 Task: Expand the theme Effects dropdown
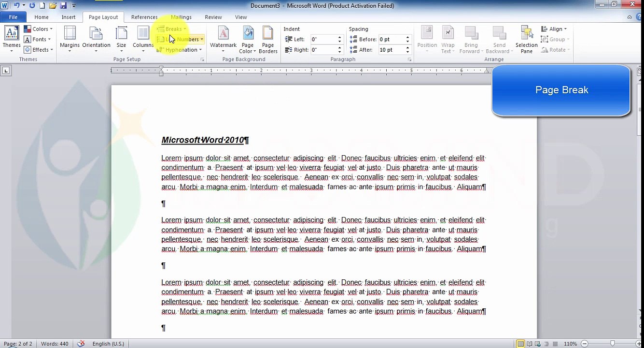(x=38, y=50)
